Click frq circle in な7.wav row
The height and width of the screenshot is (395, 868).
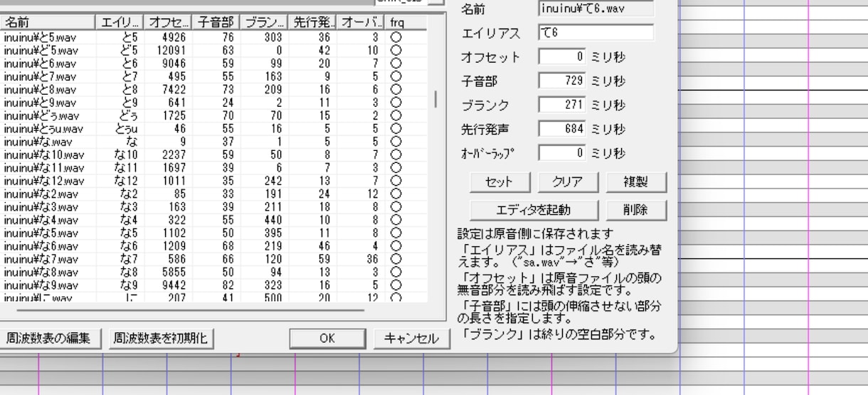[x=396, y=260]
